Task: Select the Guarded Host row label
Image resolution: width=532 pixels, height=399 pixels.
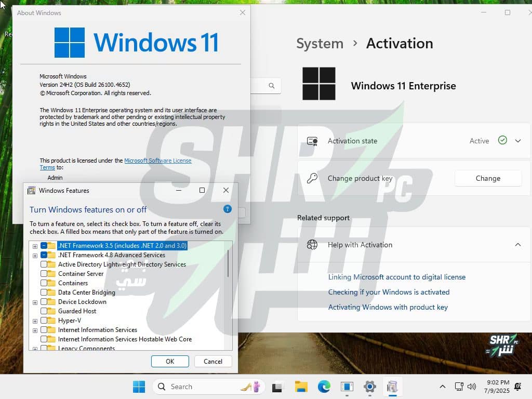Action: 77,311
